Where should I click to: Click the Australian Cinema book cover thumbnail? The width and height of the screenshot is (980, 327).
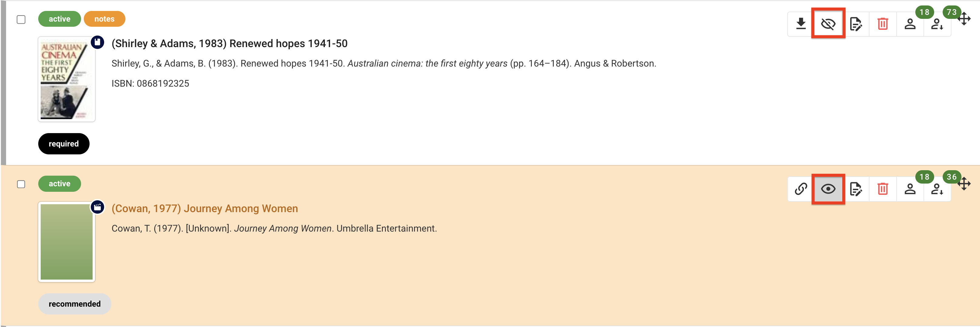tap(66, 79)
